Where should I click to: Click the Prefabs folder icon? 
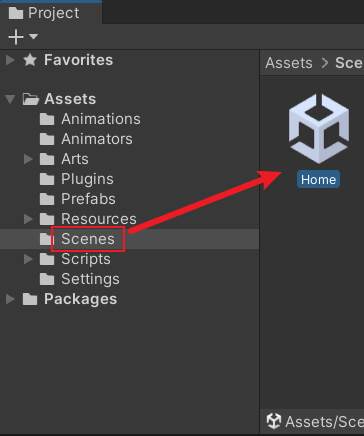click(x=47, y=199)
